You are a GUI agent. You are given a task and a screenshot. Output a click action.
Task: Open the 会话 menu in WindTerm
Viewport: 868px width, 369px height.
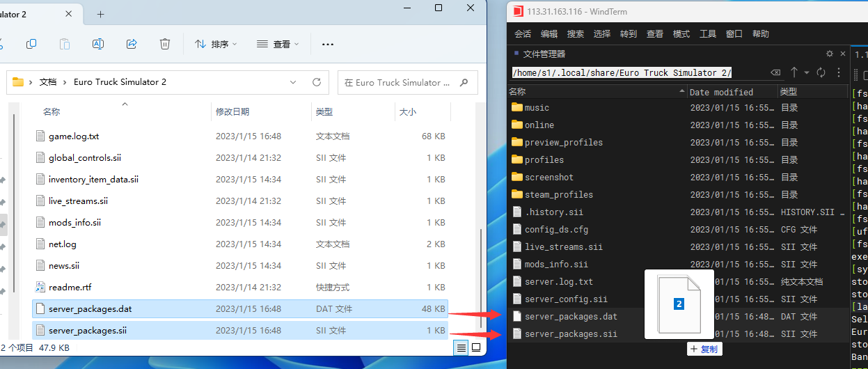point(523,34)
